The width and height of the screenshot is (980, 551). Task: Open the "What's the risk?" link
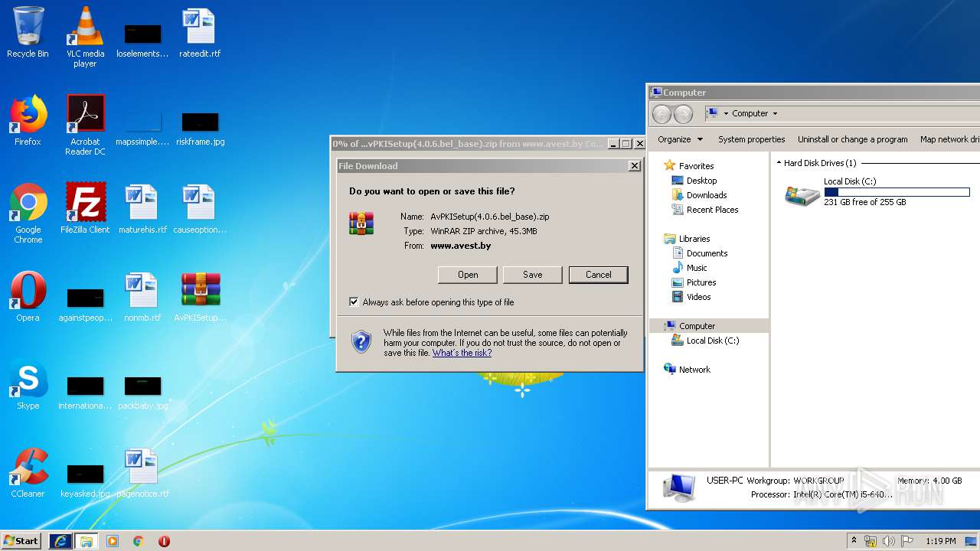(x=462, y=353)
